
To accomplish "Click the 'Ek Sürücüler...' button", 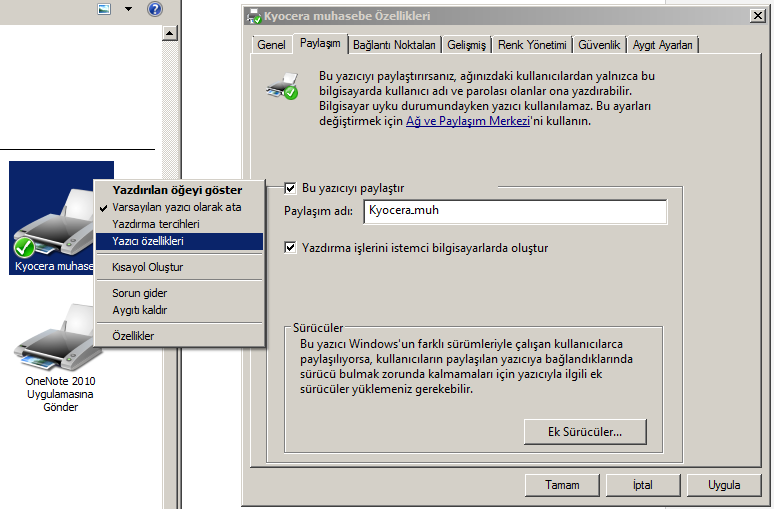I will coord(585,432).
